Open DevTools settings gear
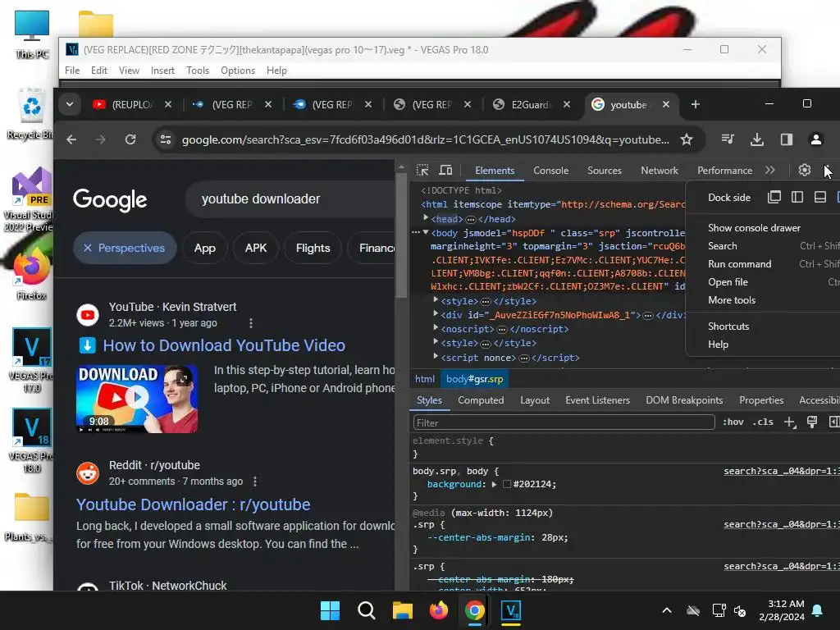This screenshot has width=840, height=630. point(804,170)
